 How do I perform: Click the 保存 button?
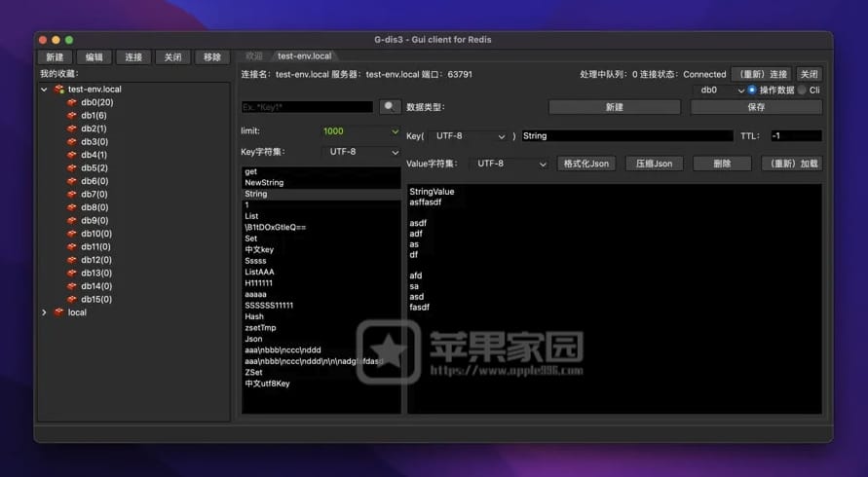(756, 107)
